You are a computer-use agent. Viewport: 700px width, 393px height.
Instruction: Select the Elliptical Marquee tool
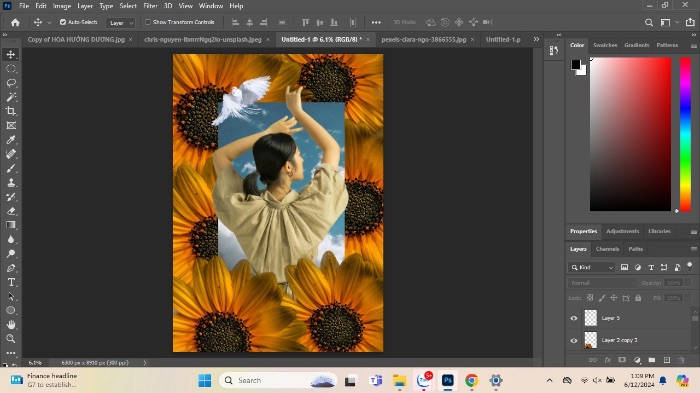[11, 69]
